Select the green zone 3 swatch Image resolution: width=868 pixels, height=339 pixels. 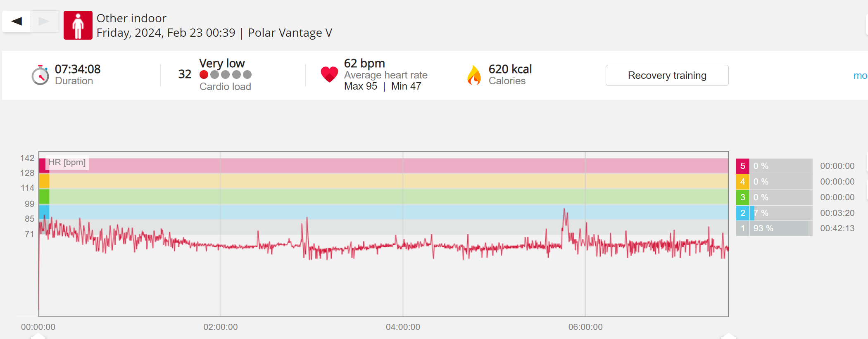coord(742,197)
